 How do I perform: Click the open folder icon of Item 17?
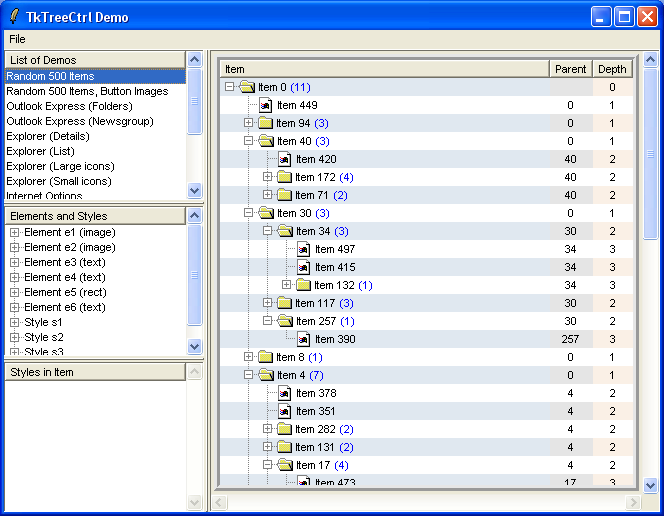pyautogui.click(x=285, y=465)
